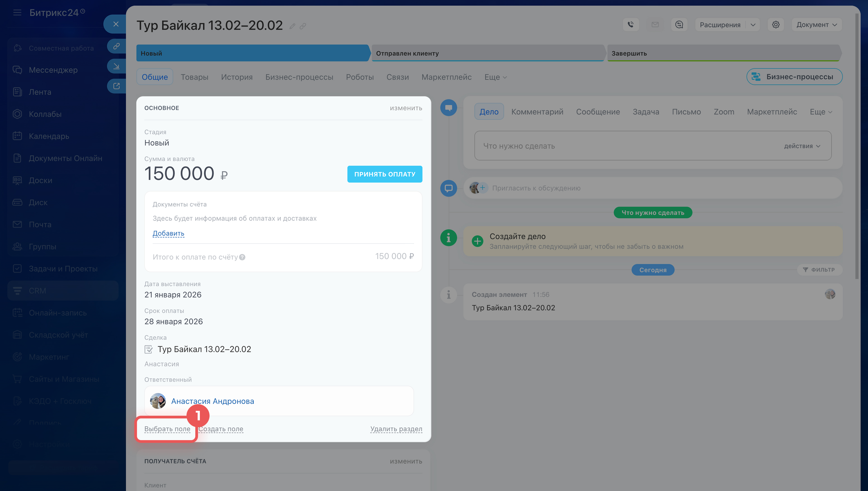
Task: Expand the Еще tabs menu
Action: tap(495, 77)
